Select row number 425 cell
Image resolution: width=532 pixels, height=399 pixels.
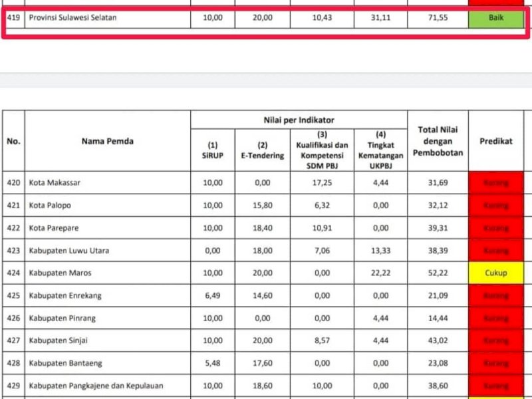(14, 295)
